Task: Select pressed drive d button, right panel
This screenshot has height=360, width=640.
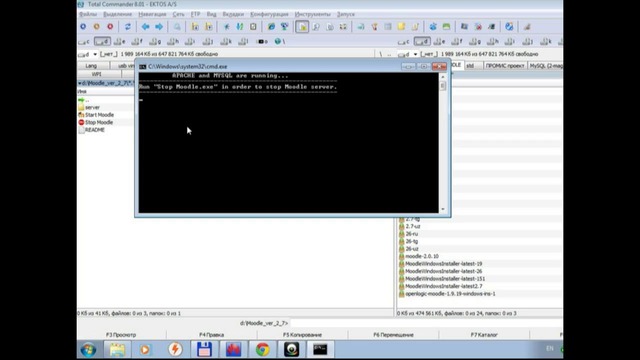Action: (422, 42)
